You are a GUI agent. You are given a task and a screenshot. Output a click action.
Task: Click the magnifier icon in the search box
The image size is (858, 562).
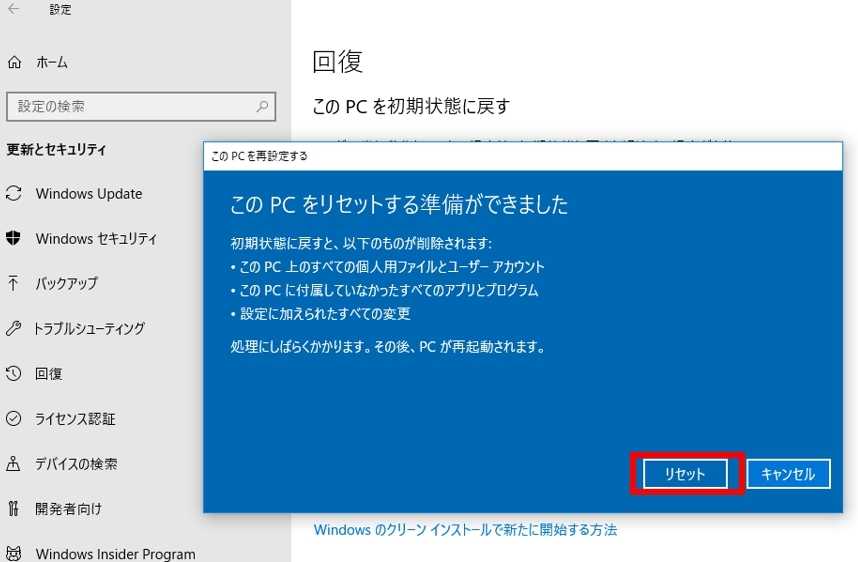[263, 106]
